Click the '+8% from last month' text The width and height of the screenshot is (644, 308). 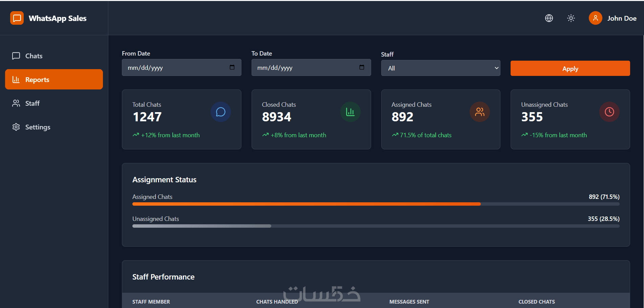298,135
